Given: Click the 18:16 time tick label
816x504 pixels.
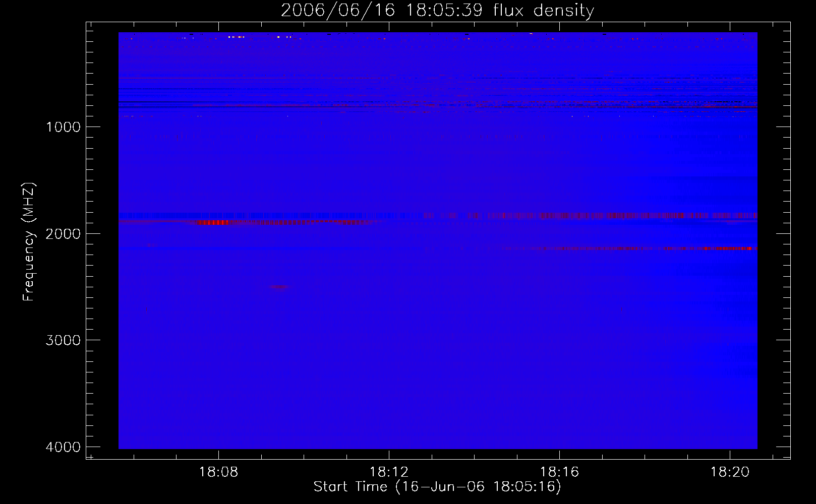Looking at the screenshot, I should pyautogui.click(x=559, y=472).
